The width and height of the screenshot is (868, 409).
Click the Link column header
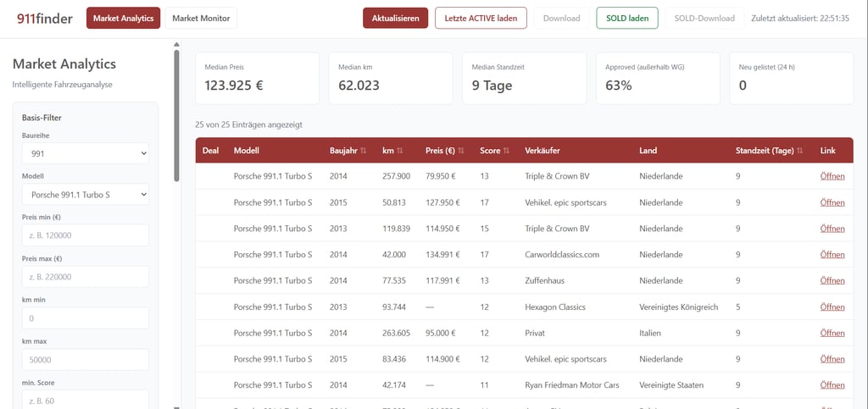coord(827,151)
